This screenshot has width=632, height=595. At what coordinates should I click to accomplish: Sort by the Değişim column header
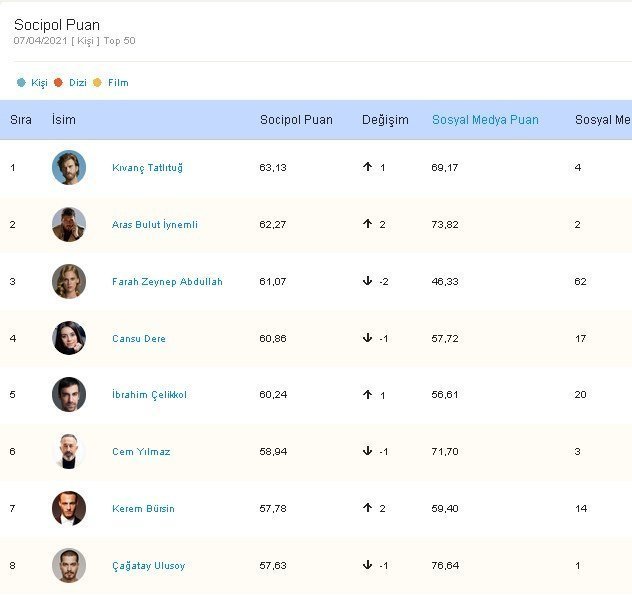tap(385, 120)
